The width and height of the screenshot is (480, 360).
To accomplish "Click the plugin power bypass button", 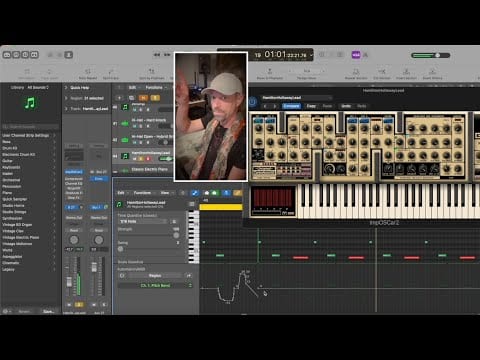I will pyautogui.click(x=253, y=102).
